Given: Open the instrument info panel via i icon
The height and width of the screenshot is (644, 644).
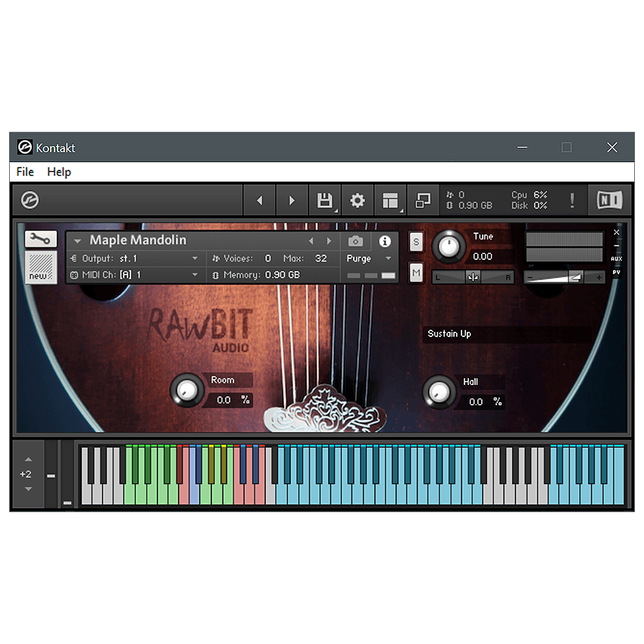Looking at the screenshot, I should click(384, 241).
